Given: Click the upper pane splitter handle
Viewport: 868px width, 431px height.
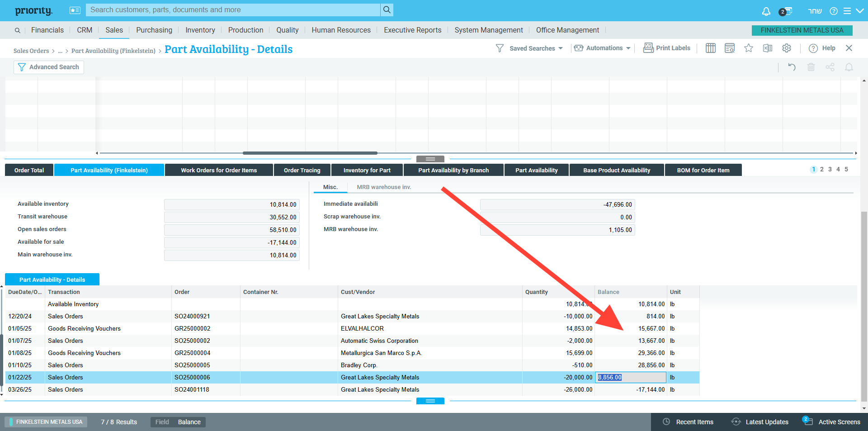Looking at the screenshot, I should tap(430, 159).
